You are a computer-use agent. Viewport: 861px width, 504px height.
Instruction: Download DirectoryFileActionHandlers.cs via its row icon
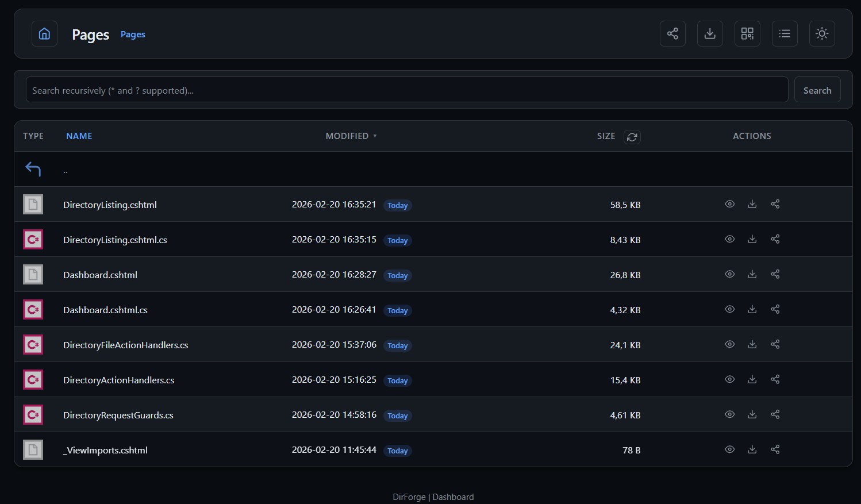(x=752, y=344)
